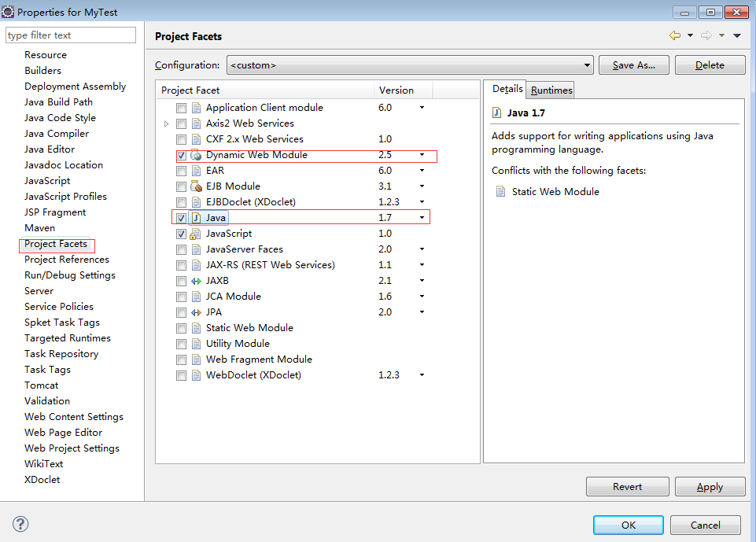The height and width of the screenshot is (542, 756).
Task: Click the Delete configuration button
Action: point(710,65)
